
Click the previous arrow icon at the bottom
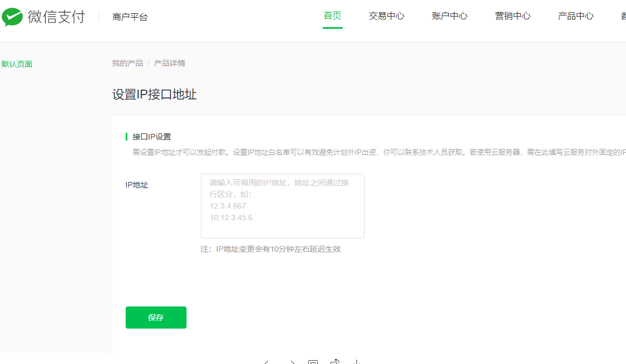267,362
